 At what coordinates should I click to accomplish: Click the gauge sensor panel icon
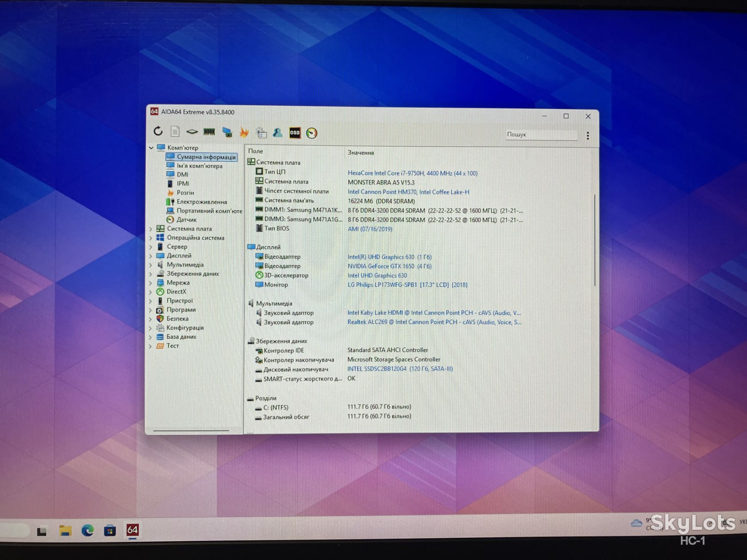point(312,133)
